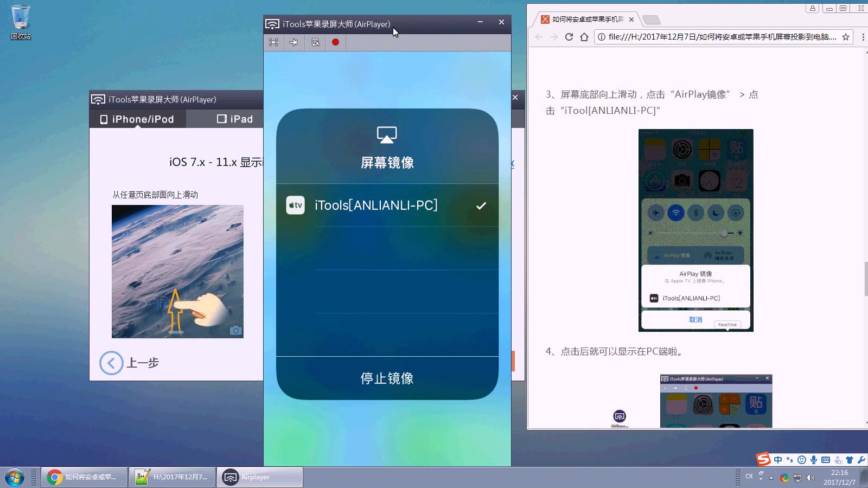This screenshot has width=868, height=488.
Task: Click the AirPlay screen mirroring icon
Action: 387,135
